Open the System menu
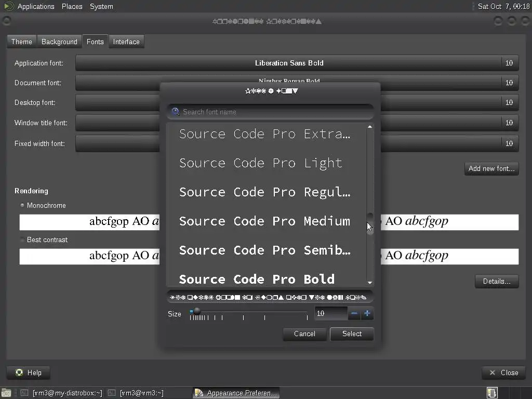The image size is (532, 399). [x=101, y=6]
